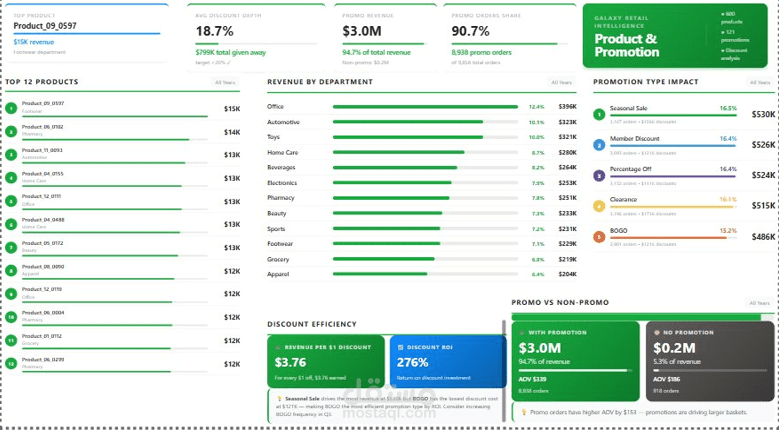Click the blue badge next to Member Discount

point(599,145)
